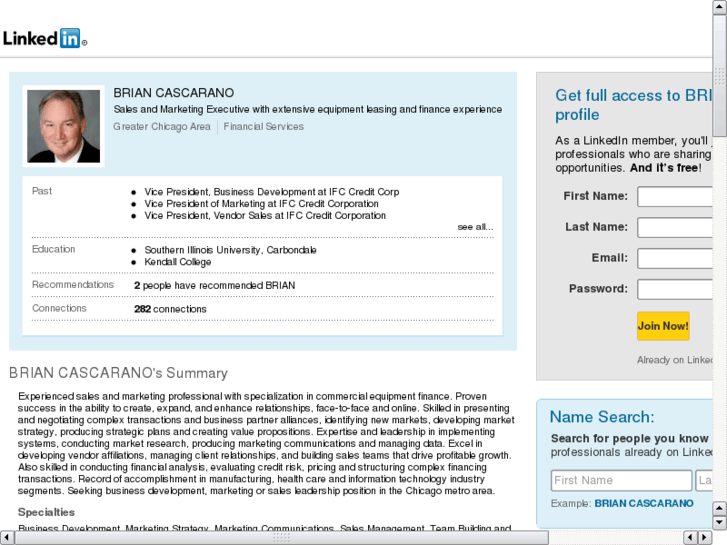Click the horizontal scrollbar right arrow
The width and height of the screenshot is (727, 545).
click(x=705, y=538)
